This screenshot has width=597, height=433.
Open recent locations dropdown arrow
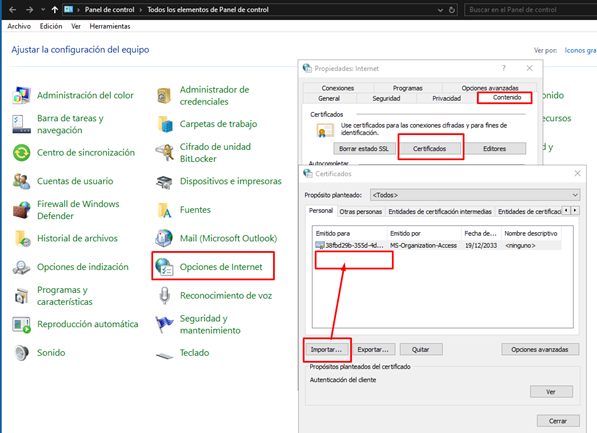[x=43, y=10]
